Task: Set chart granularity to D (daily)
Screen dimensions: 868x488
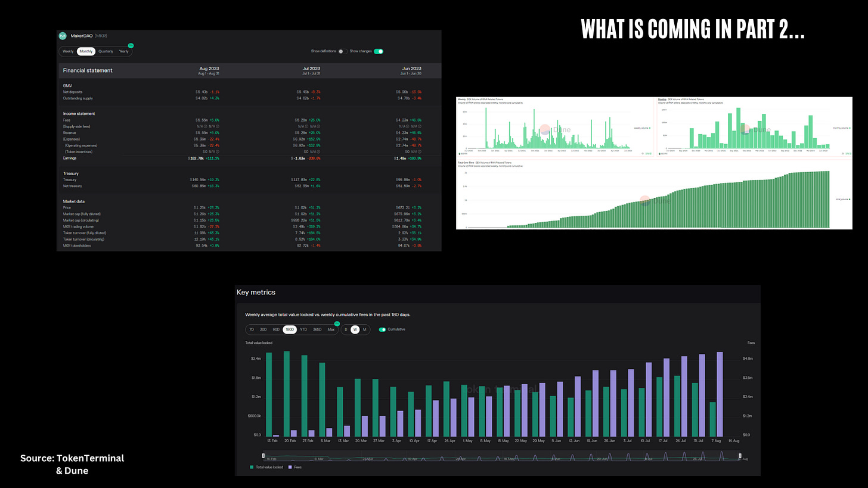Action: point(346,330)
